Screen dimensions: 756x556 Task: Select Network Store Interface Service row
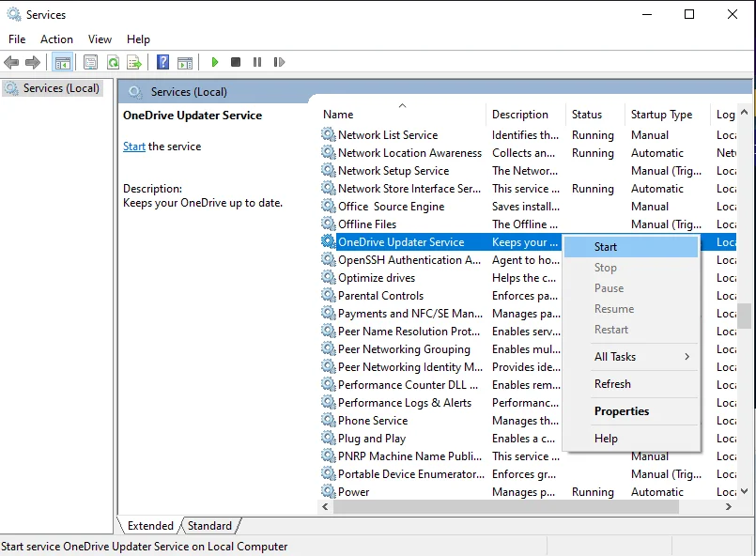pyautogui.click(x=529, y=189)
